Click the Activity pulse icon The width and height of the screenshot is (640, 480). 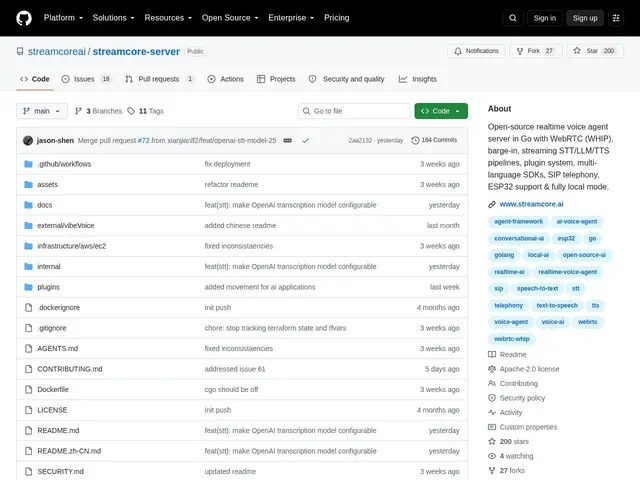(x=492, y=412)
